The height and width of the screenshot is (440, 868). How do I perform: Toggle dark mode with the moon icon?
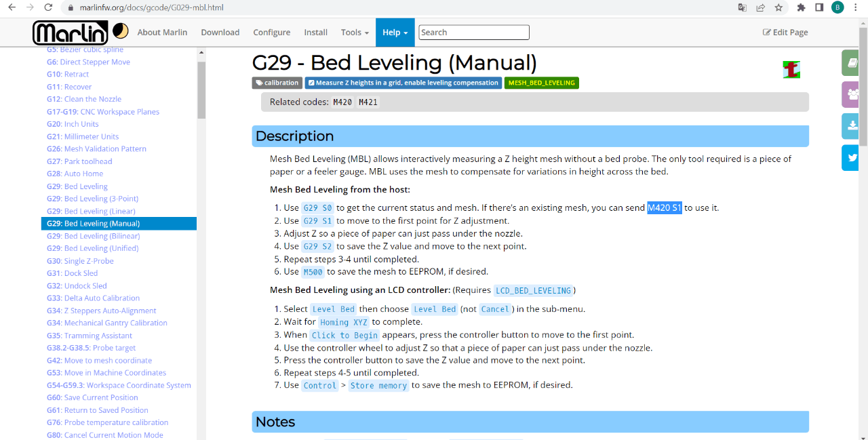pyautogui.click(x=120, y=31)
